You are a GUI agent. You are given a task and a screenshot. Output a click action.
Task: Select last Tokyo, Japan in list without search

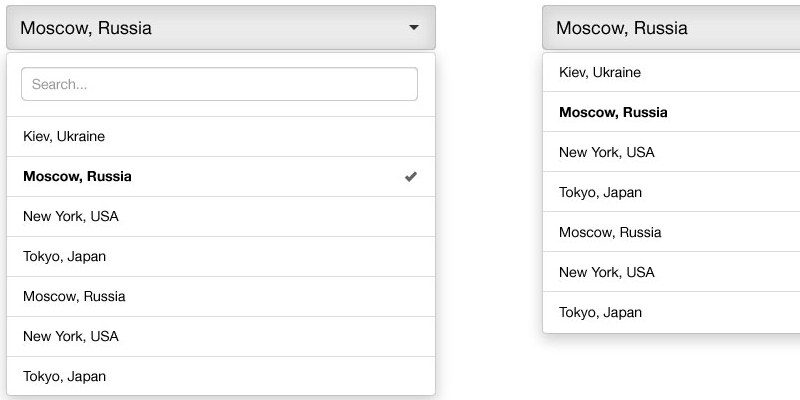[x=600, y=312]
